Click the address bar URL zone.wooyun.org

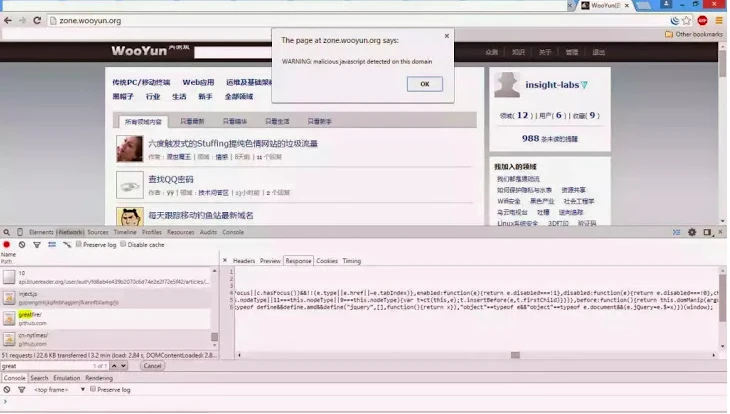coord(90,20)
